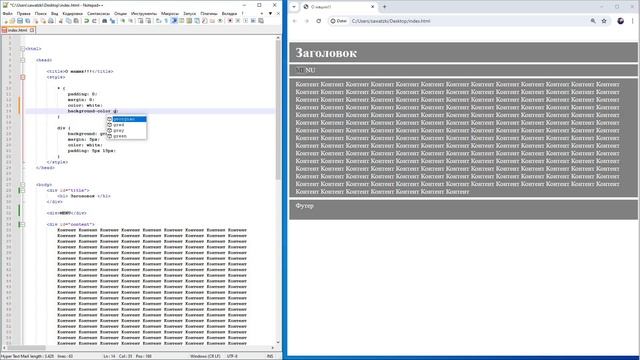Click Chrome's back arrow

(295, 21)
